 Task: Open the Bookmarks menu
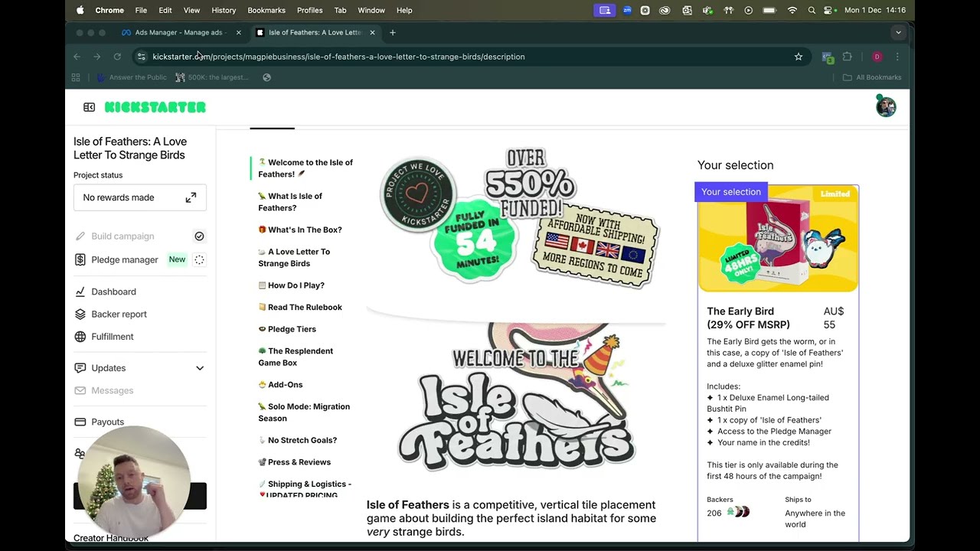pos(266,10)
